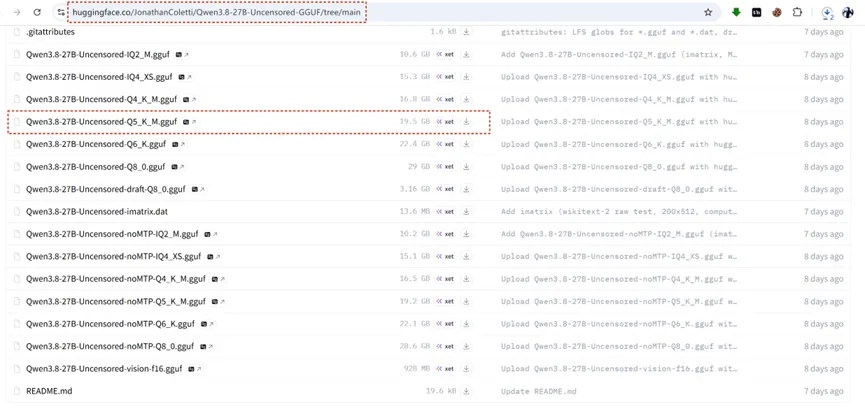
Task: Open Qwen3.8-27B-Uncensored-Q6_K.gguf file page
Action: (96, 144)
